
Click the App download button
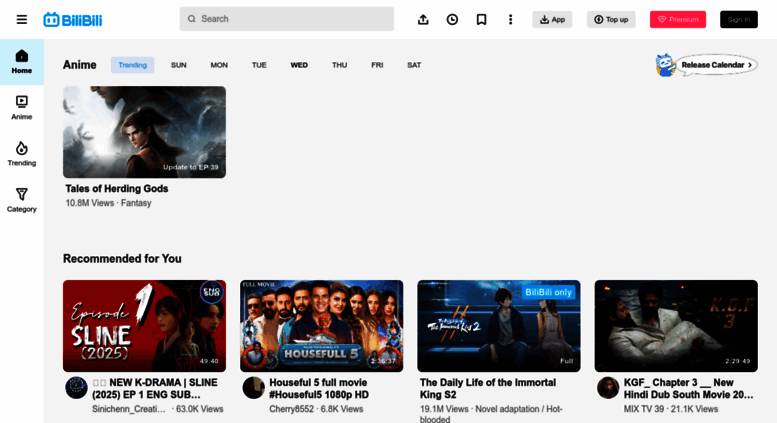click(552, 19)
